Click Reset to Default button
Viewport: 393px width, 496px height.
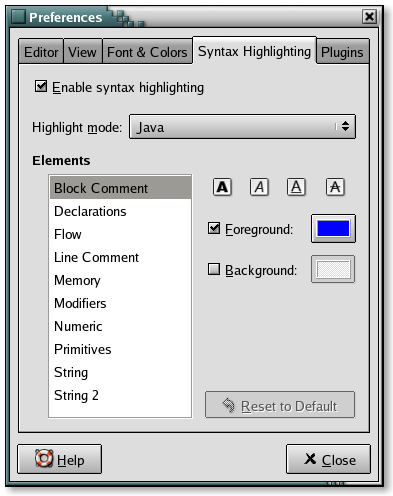280,405
